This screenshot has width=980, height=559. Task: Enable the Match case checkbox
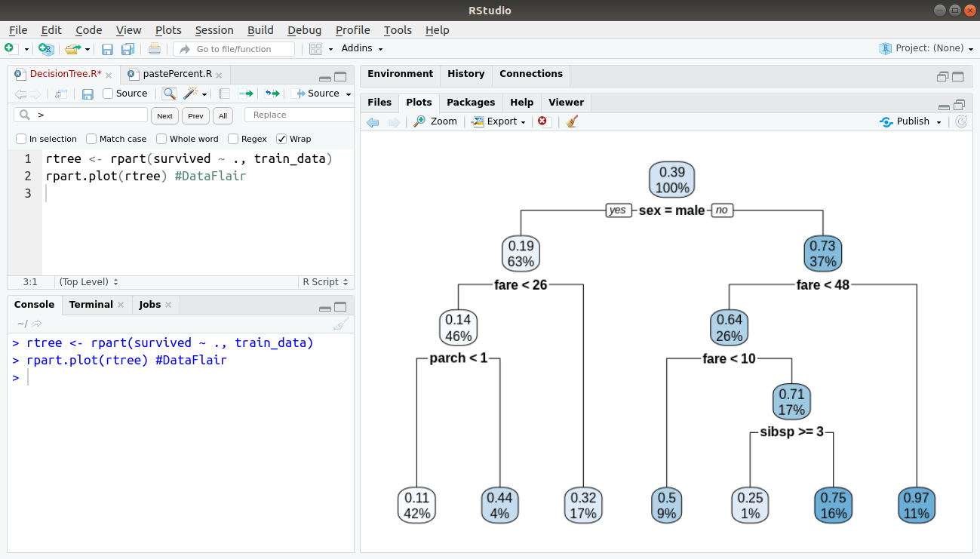tap(91, 139)
